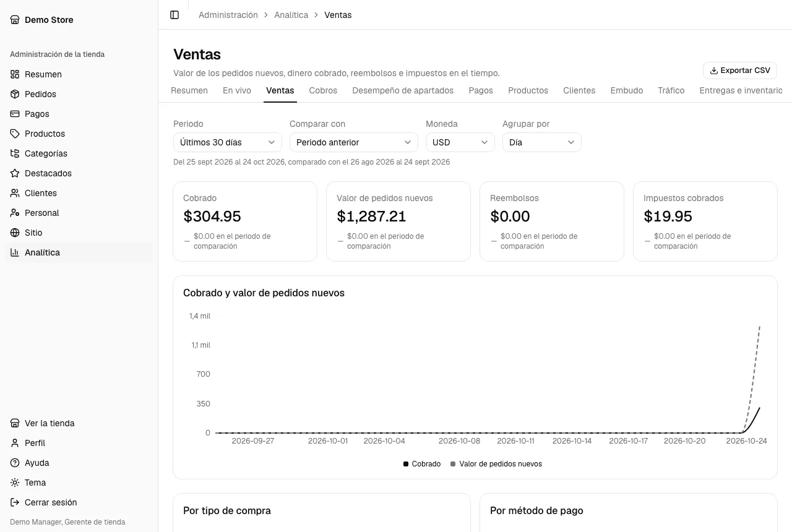Click the Reembolsos $0.00 amount

510,217
